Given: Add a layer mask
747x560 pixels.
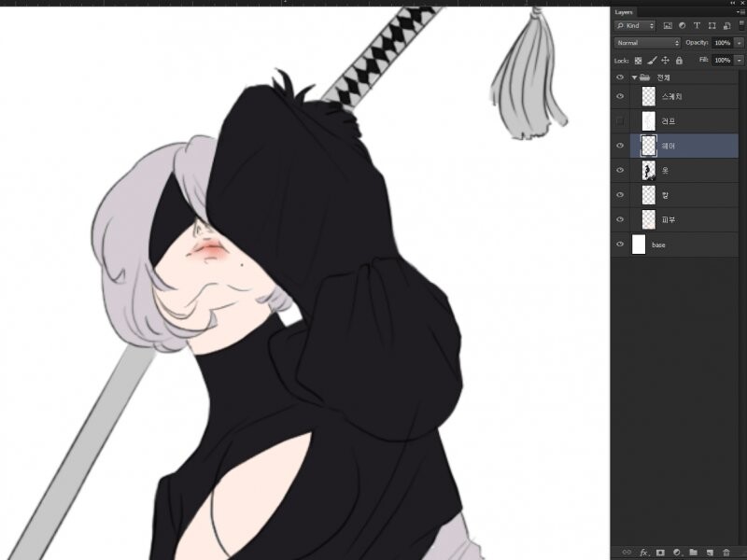Looking at the screenshot, I should (x=660, y=553).
